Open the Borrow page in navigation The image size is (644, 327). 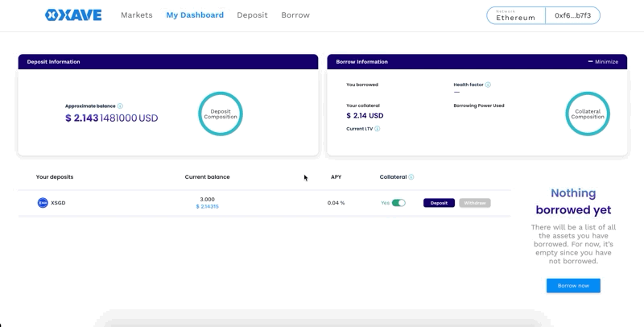click(x=295, y=15)
